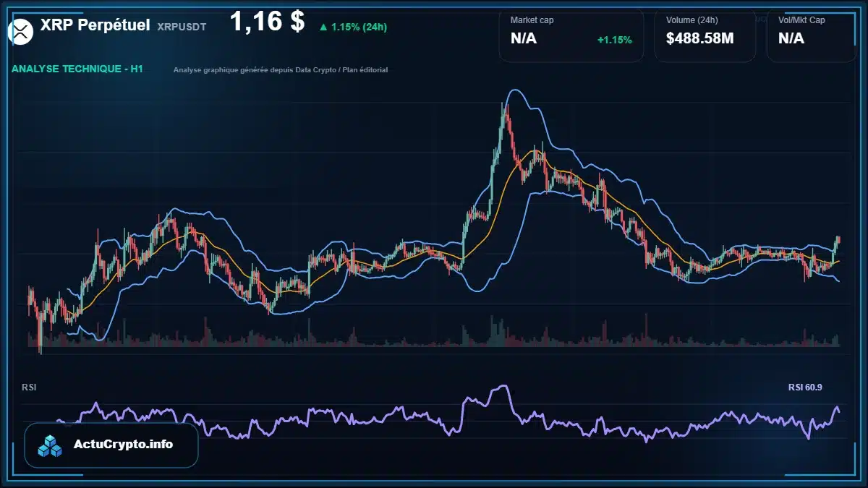Viewport: 868px width, 488px height.
Task: Click the ActuCrypto cube logo icon
Action: coord(51,445)
